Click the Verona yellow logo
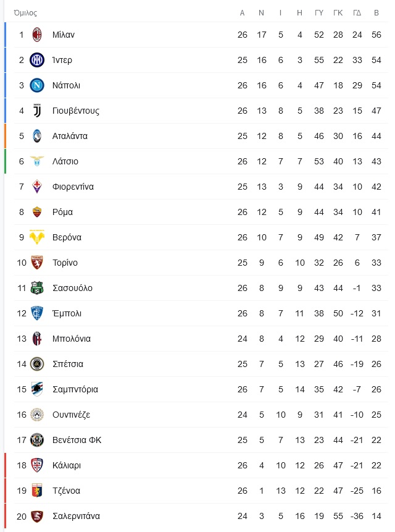The width and height of the screenshot is (395, 532). [x=37, y=237]
